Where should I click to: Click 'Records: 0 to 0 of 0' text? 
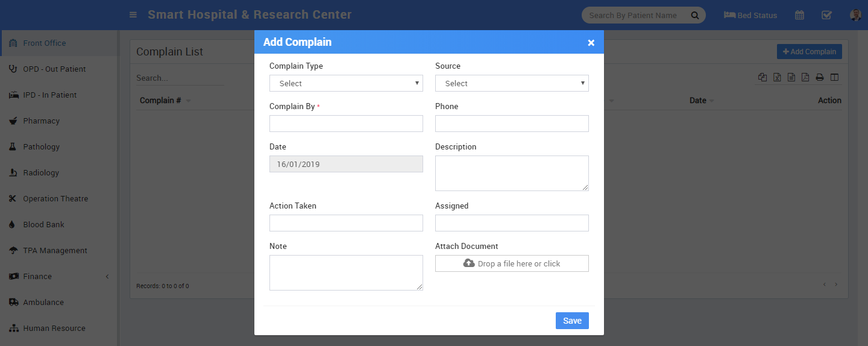[163, 286]
